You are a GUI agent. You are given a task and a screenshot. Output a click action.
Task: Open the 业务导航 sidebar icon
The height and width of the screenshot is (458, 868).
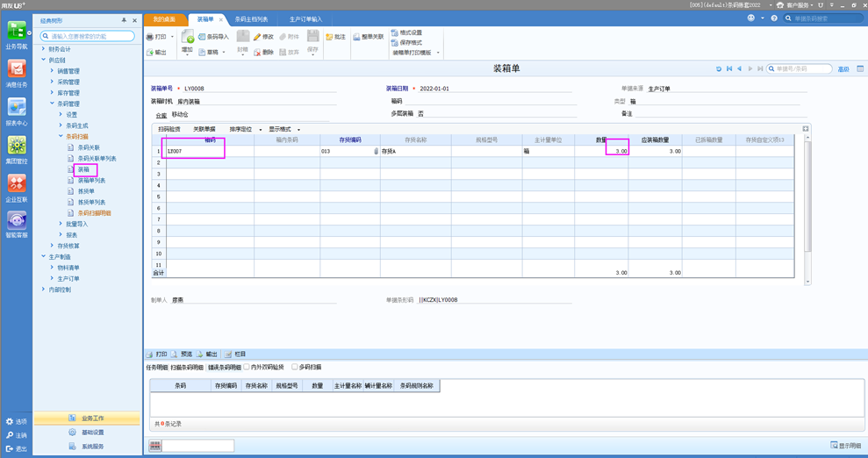17,31
